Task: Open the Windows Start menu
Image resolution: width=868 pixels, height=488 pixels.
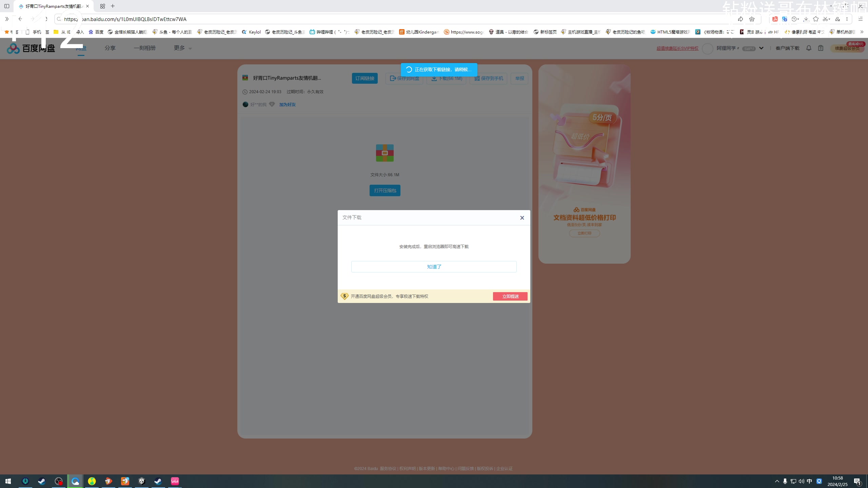Action: click(8, 481)
